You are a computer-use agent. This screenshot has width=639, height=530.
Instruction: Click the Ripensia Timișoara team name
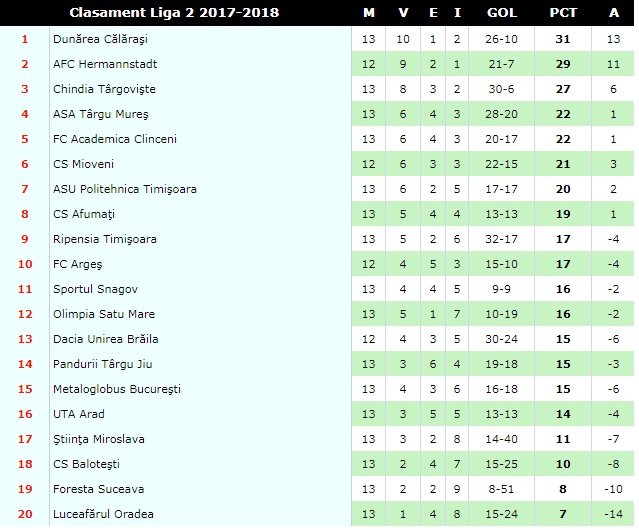coord(105,239)
